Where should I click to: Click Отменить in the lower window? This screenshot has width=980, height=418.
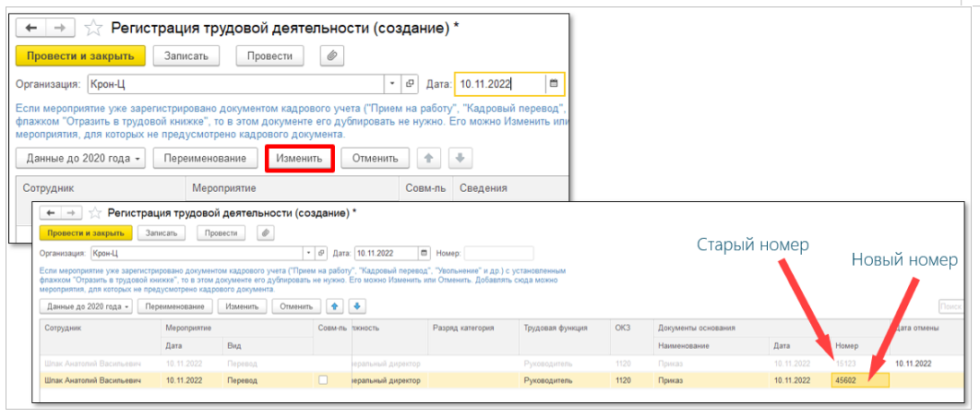295,306
